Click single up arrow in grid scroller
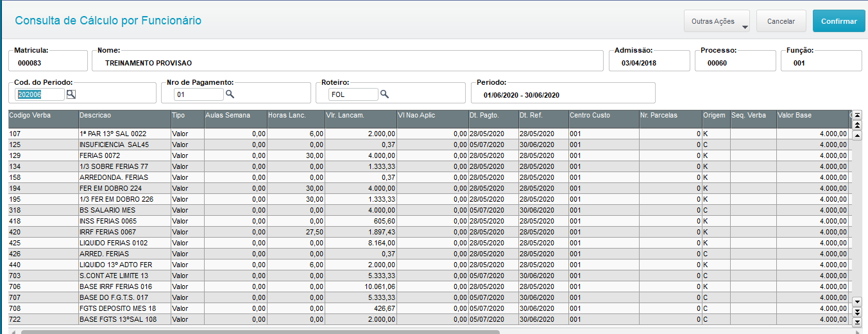This screenshot has width=868, height=334. (858, 136)
